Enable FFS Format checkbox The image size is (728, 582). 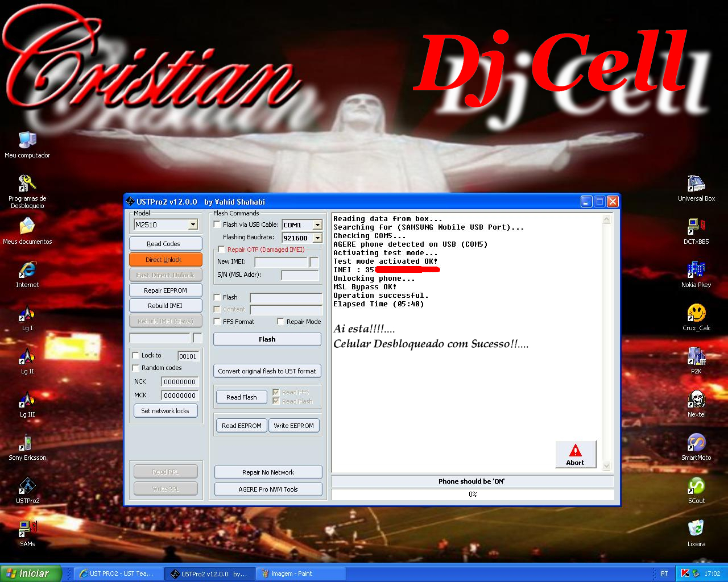217,322
